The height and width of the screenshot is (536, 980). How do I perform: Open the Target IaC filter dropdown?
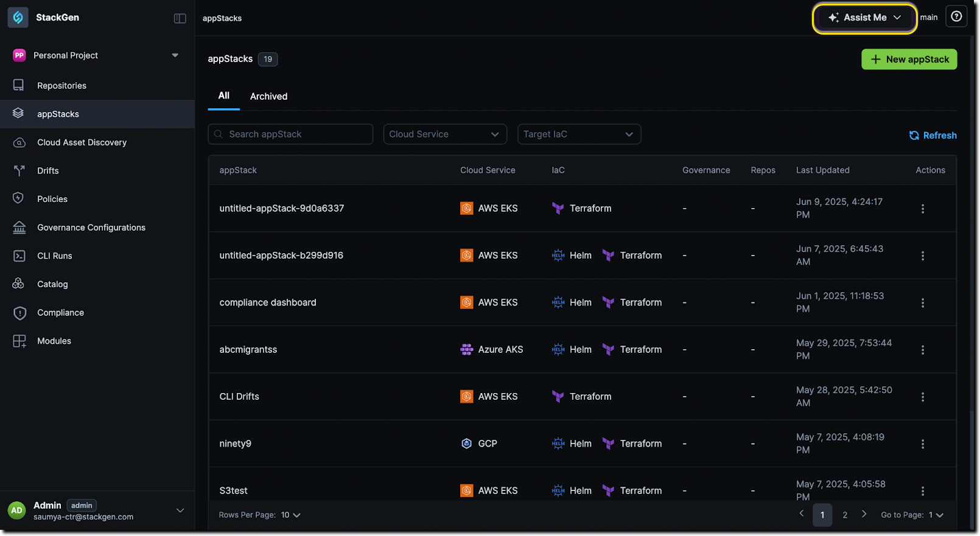[579, 134]
